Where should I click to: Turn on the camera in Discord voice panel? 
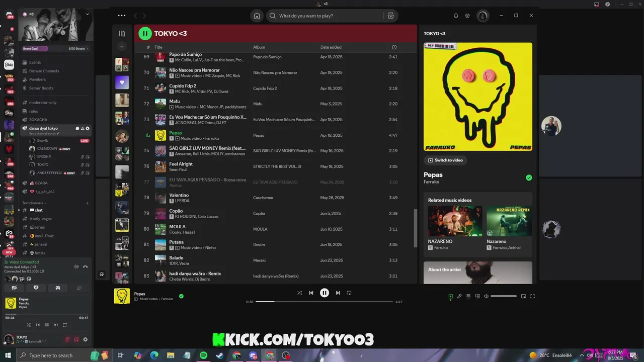[x=14, y=288]
